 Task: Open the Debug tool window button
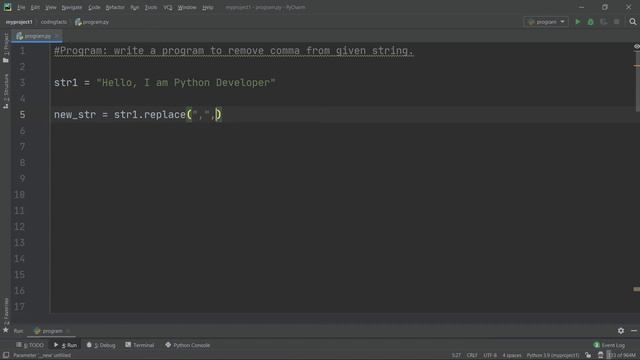click(x=101, y=345)
